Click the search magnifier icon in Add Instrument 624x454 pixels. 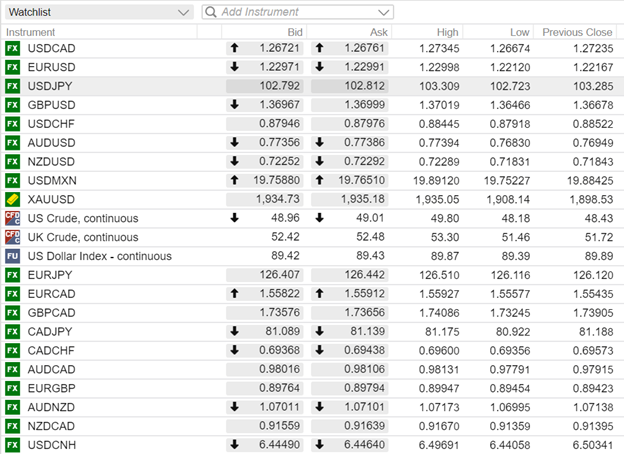pyautogui.click(x=211, y=12)
